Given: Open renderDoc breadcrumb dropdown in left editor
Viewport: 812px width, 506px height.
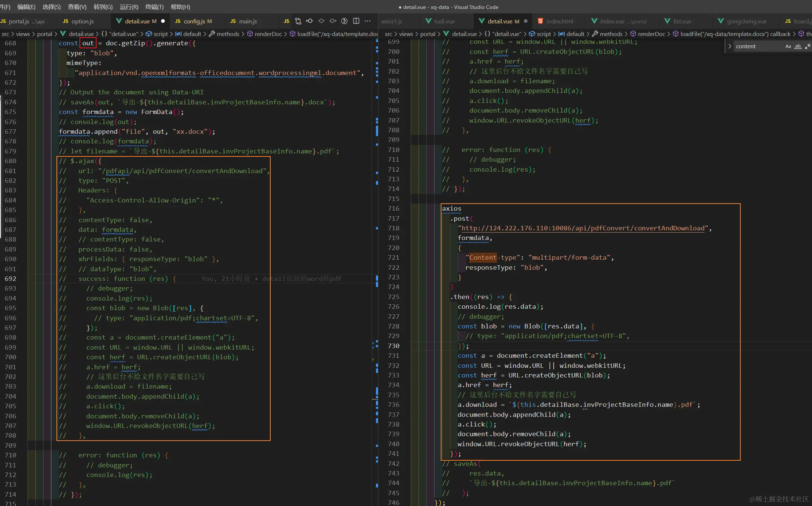Looking at the screenshot, I should [268, 34].
